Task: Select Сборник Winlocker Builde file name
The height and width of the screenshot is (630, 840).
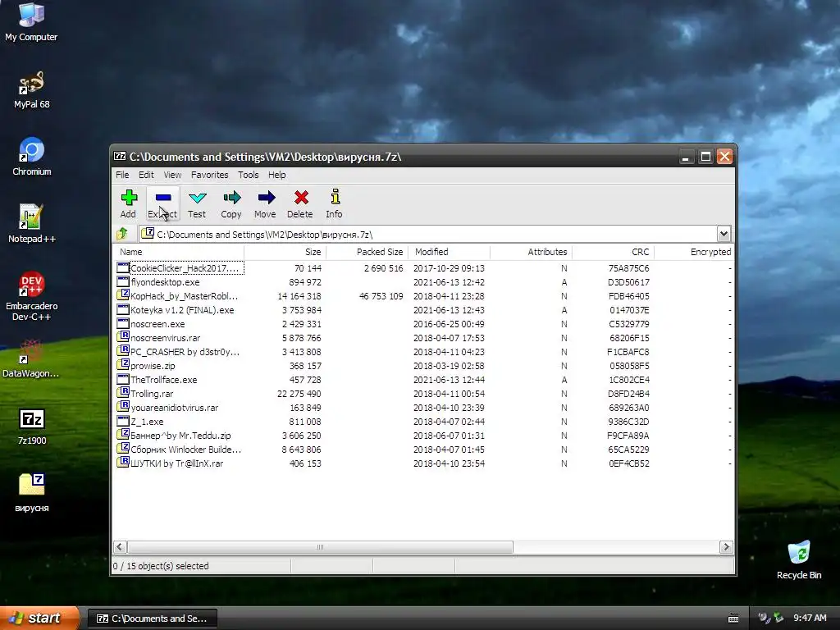Action: point(186,450)
